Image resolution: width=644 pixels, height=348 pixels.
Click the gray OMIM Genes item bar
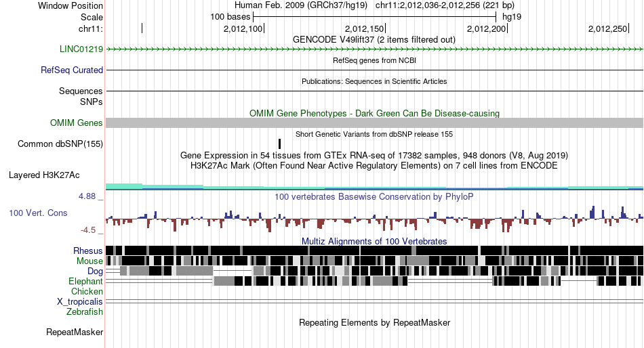(x=375, y=123)
